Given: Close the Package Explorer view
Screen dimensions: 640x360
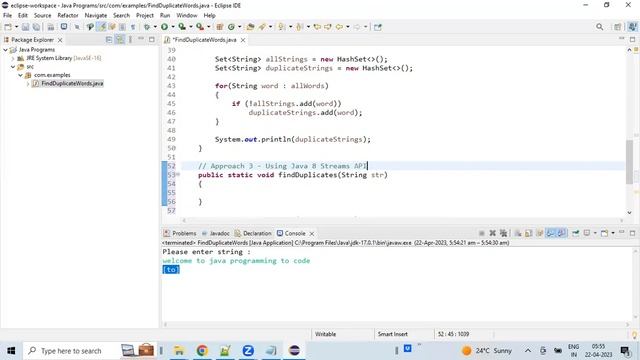Looking at the screenshot, I should click(60, 40).
